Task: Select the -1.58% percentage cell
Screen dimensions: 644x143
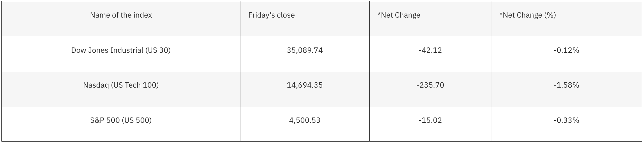Action: pos(566,85)
